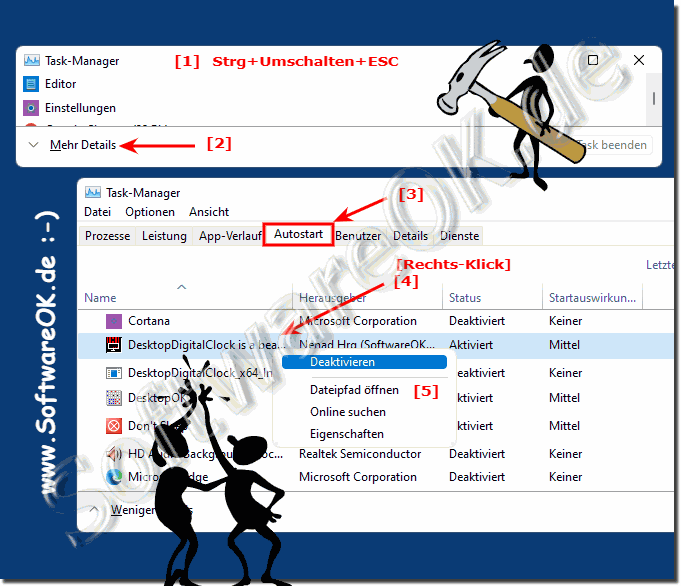The image size is (681, 586).
Task: Choose Dateipfad öffnen in the context menu
Action: (x=354, y=390)
